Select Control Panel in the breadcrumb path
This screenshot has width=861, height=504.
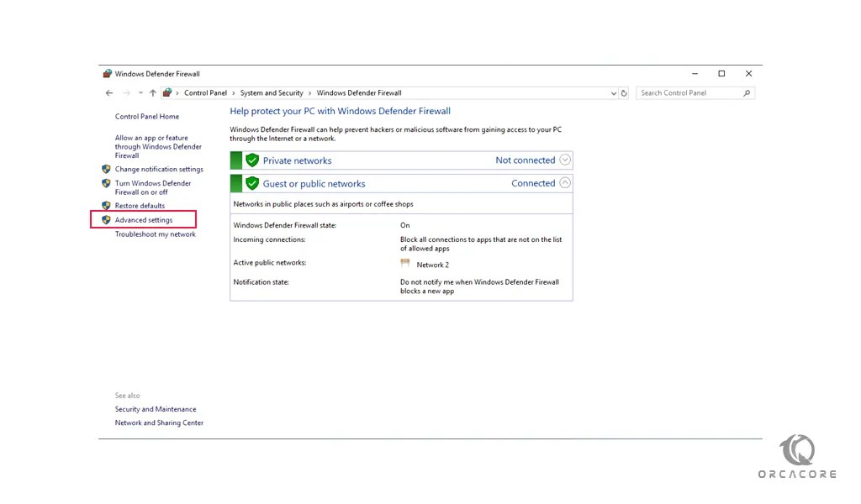pyautogui.click(x=205, y=92)
